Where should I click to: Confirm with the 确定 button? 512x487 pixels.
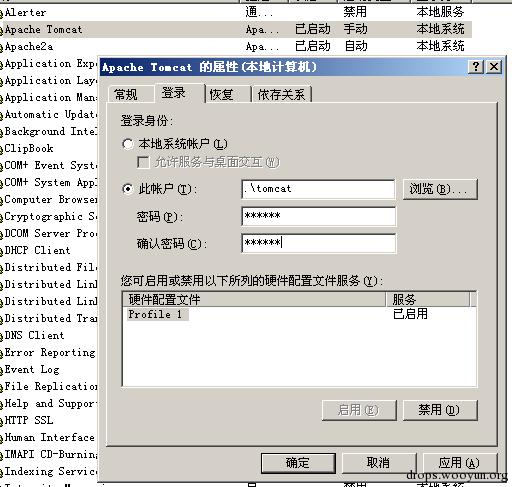pyautogui.click(x=298, y=463)
